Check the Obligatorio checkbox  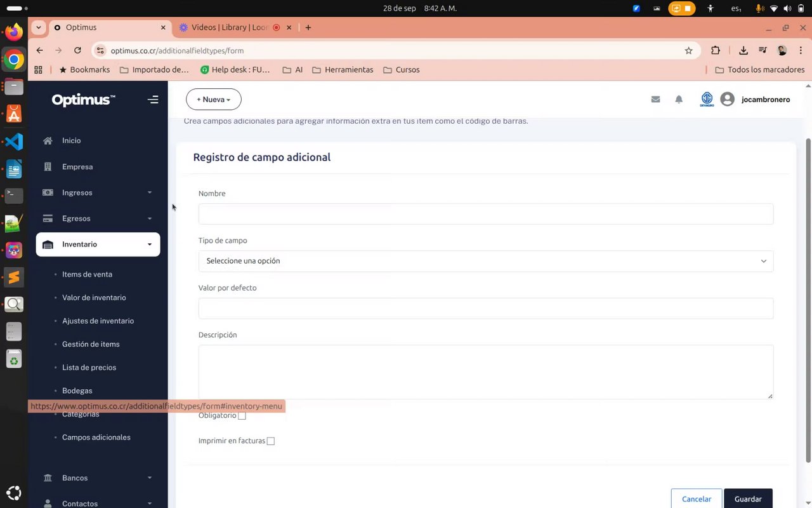(242, 416)
